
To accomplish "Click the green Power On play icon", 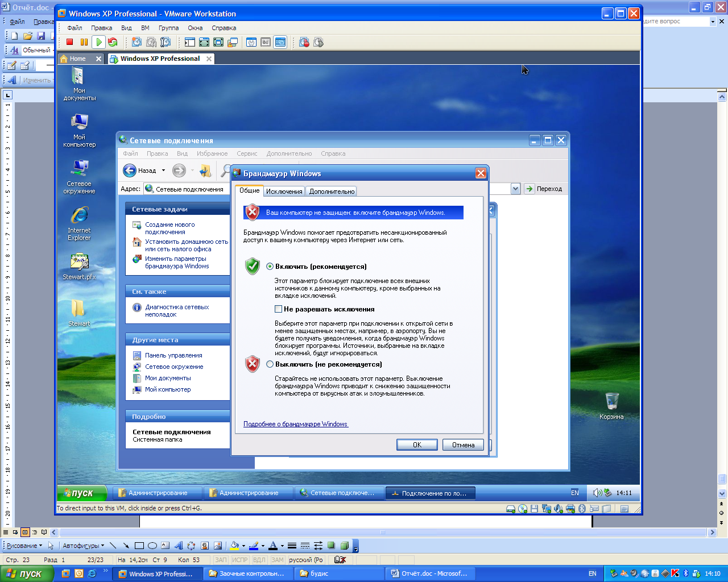I will [x=98, y=42].
